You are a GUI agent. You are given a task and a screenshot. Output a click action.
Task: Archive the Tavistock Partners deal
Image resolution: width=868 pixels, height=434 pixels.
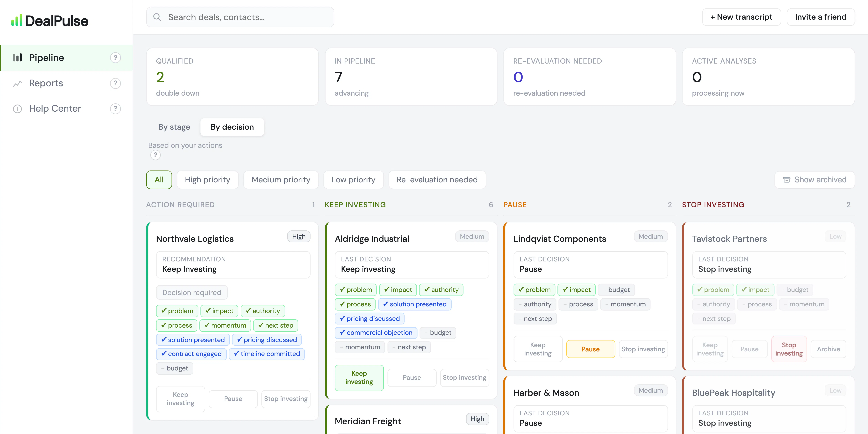click(x=828, y=349)
